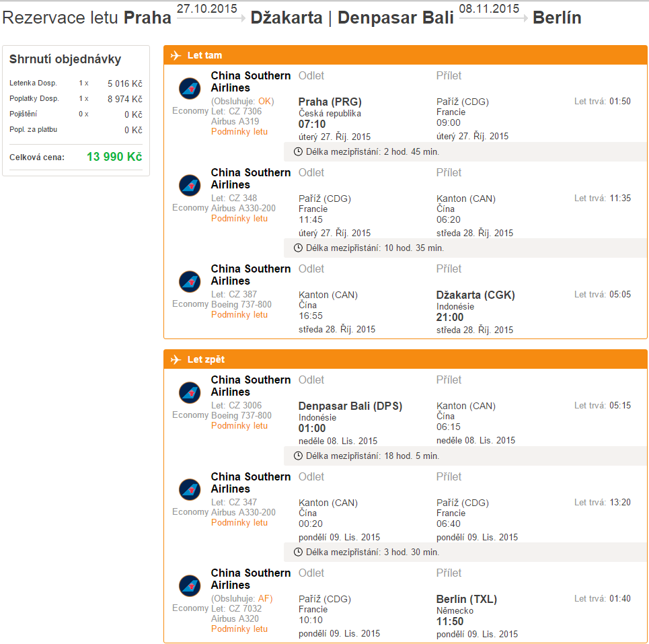Click arrival time 06:40 in Paříž
This screenshot has width=649, height=644.
coord(449,524)
